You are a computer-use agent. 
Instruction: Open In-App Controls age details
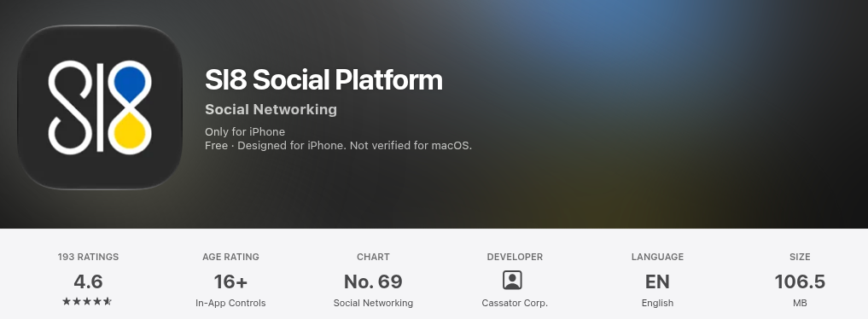point(230,303)
